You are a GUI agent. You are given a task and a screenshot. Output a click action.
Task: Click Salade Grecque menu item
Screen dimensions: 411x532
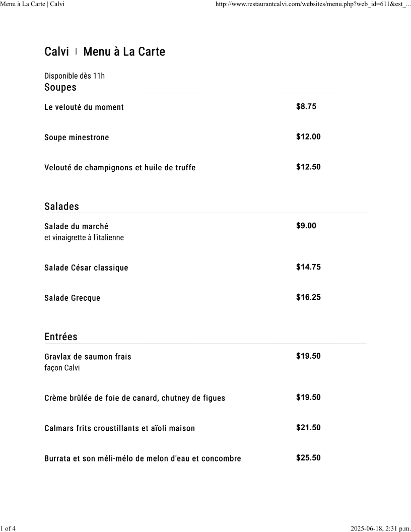click(x=73, y=298)
